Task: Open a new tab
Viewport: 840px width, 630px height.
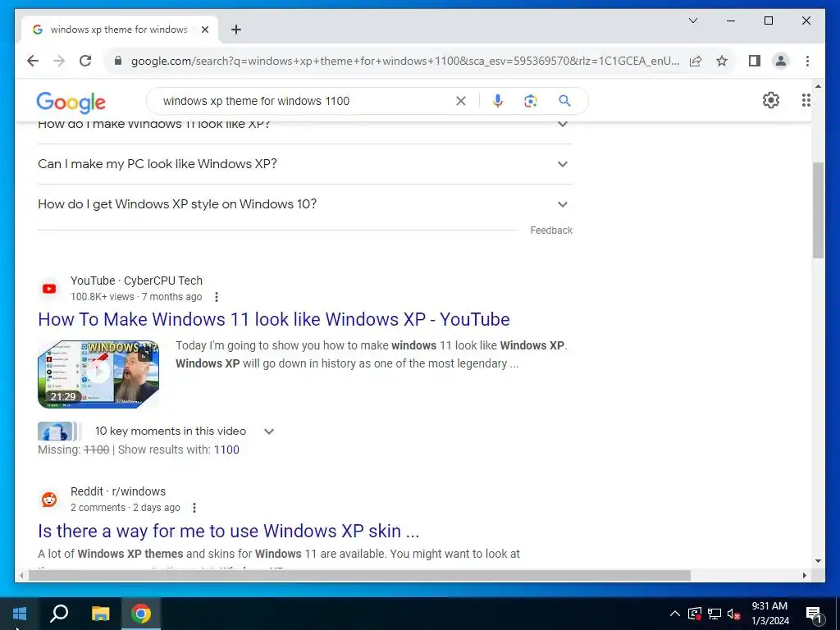Action: (236, 30)
